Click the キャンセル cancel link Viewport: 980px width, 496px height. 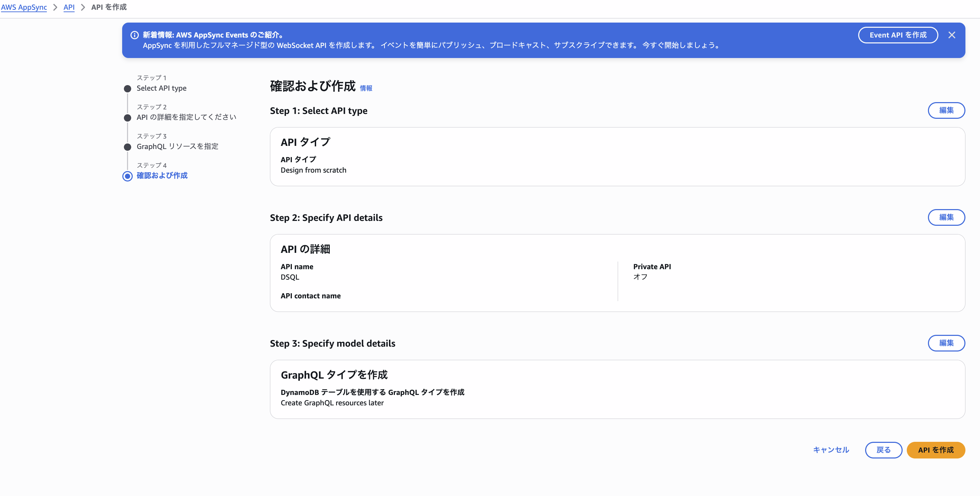(x=831, y=450)
